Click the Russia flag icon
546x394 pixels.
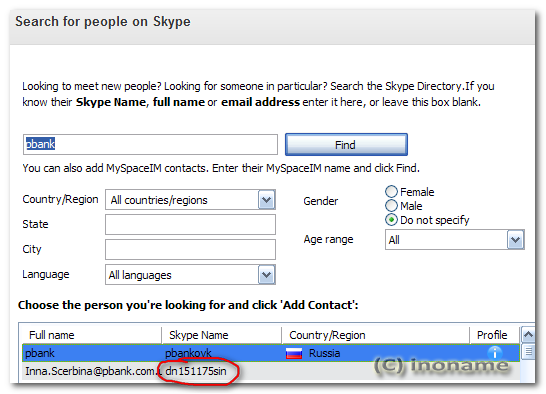coord(294,354)
